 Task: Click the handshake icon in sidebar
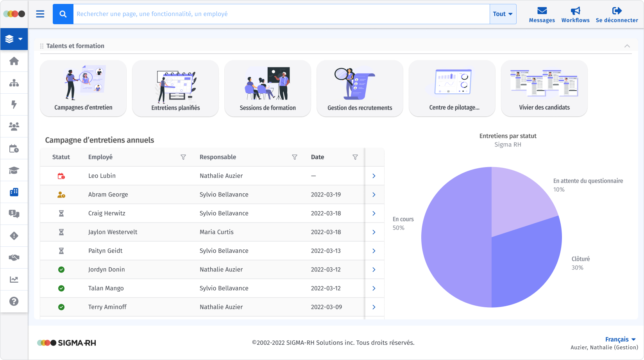pos(14,257)
